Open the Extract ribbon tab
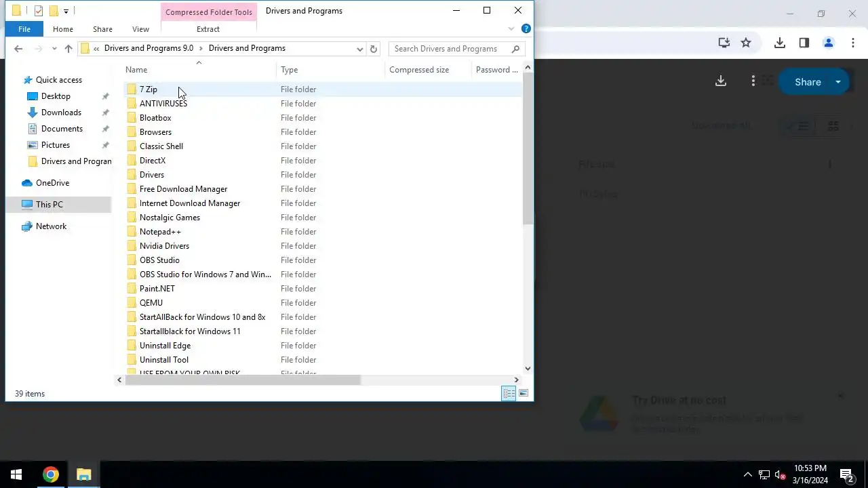 [x=208, y=29]
